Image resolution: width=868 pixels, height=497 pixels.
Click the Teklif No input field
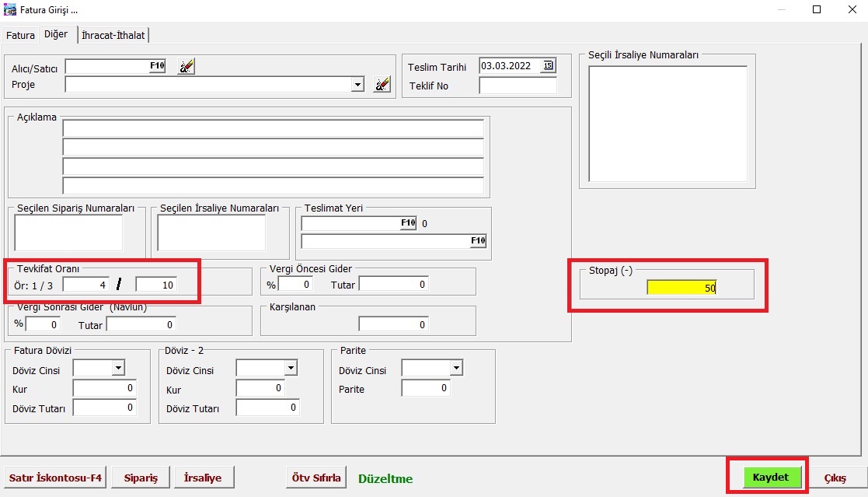pos(518,86)
